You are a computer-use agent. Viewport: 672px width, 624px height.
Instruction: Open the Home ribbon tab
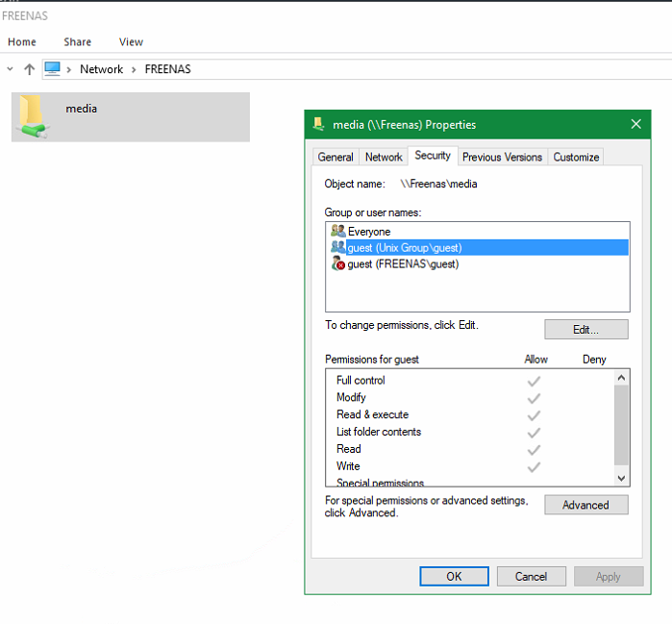22,42
